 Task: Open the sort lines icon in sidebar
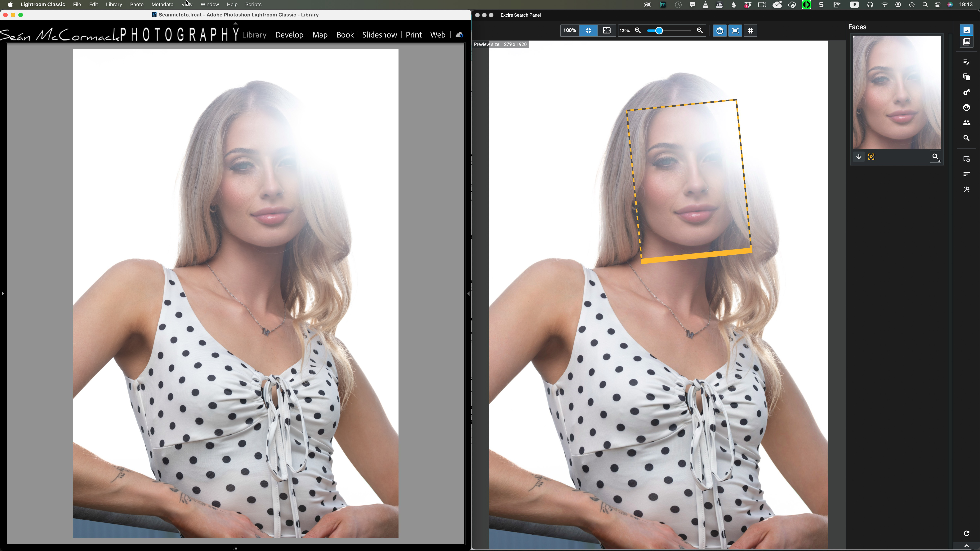966,174
